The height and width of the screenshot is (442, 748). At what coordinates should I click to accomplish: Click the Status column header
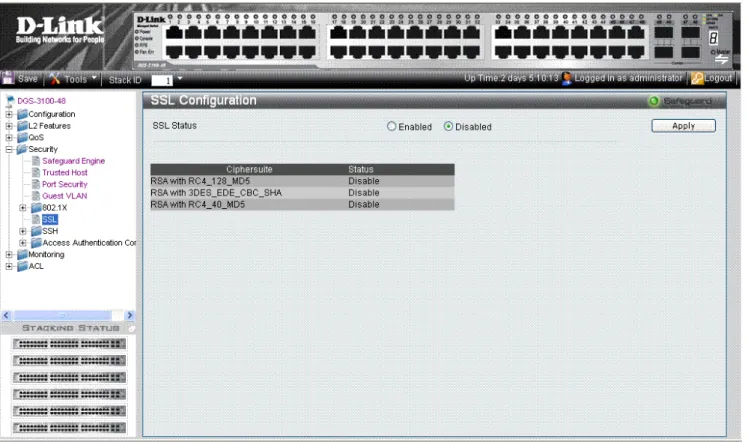361,169
